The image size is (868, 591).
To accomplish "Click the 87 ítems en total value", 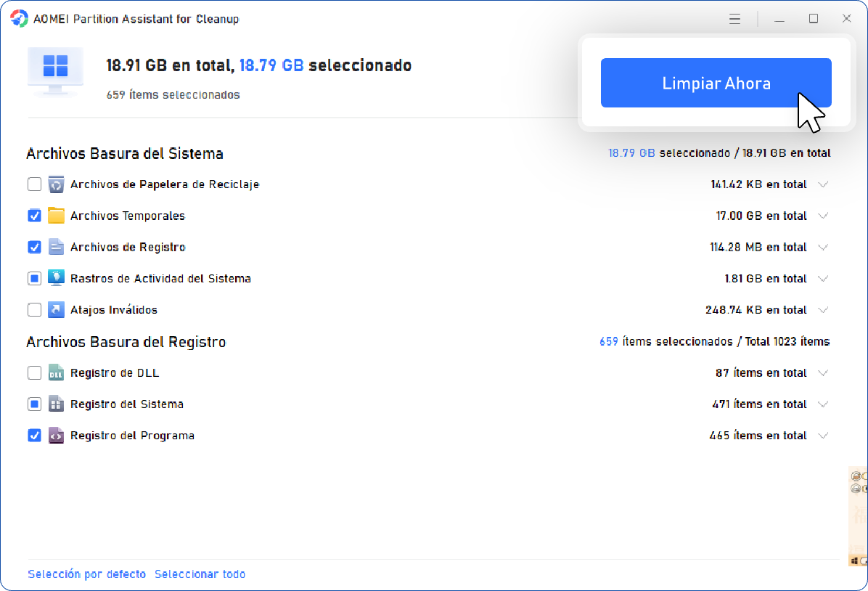I will pyautogui.click(x=761, y=372).
